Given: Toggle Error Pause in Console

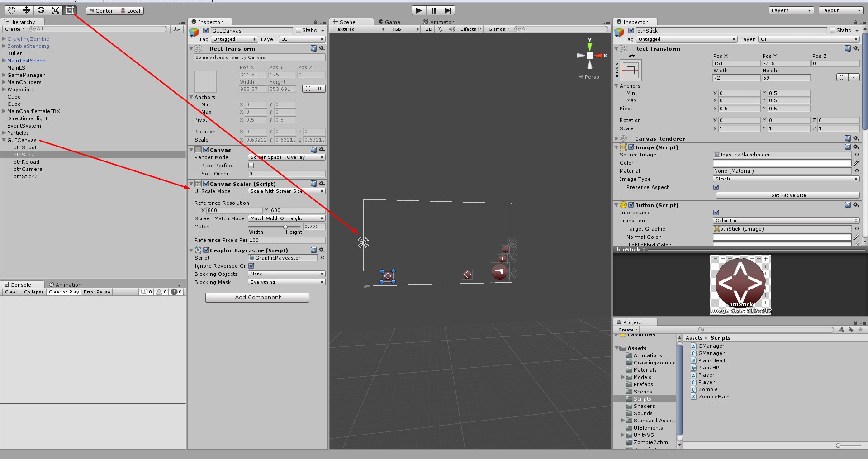Looking at the screenshot, I should point(97,292).
